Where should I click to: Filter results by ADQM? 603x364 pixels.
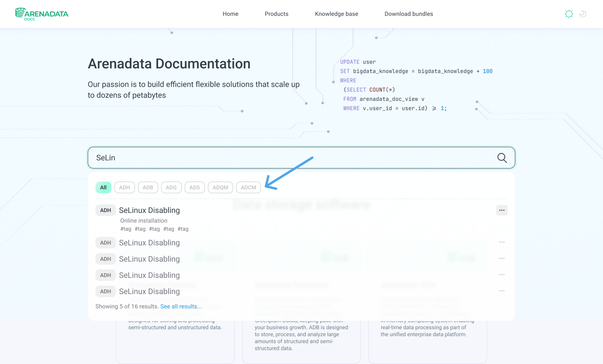[x=220, y=187]
